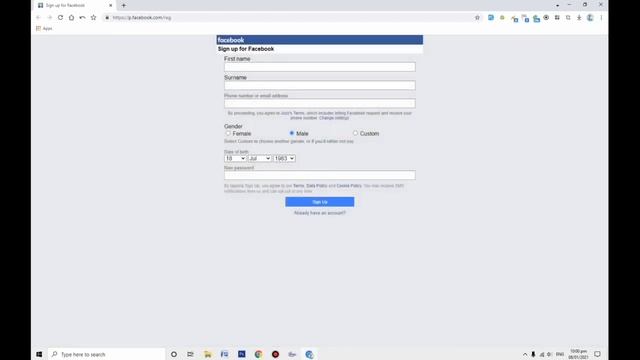Go back to the previous page
The width and height of the screenshot is (640, 360).
click(x=38, y=18)
